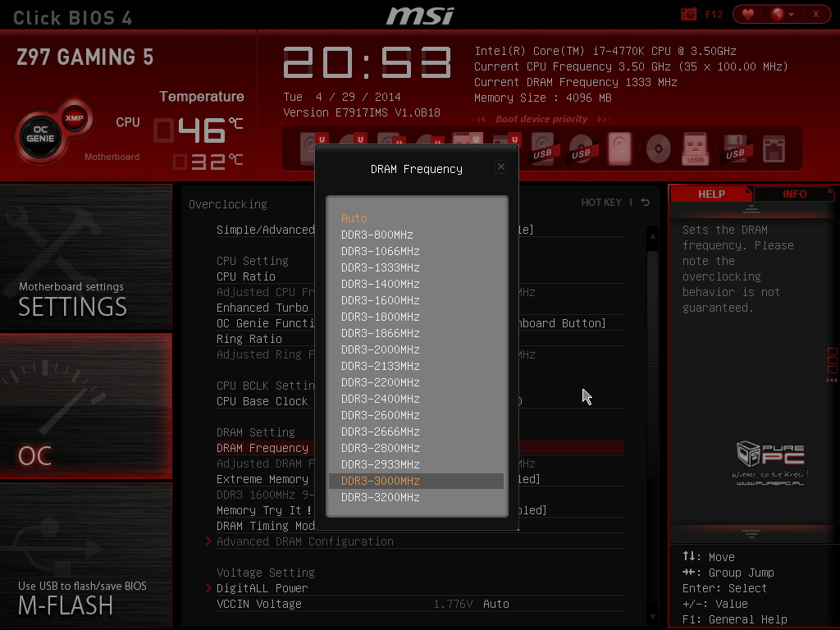Click help panel bottom collapse handle
The width and height of the screenshot is (840, 630).
pyautogui.click(x=751, y=533)
